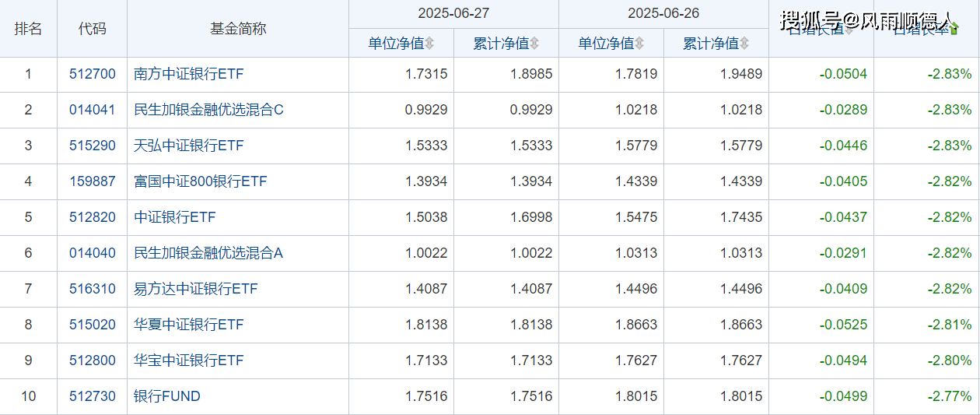This screenshot has height=415, width=980.
Task: Select -2.83% in 南方中证银行ETF row
Action: 950,75
